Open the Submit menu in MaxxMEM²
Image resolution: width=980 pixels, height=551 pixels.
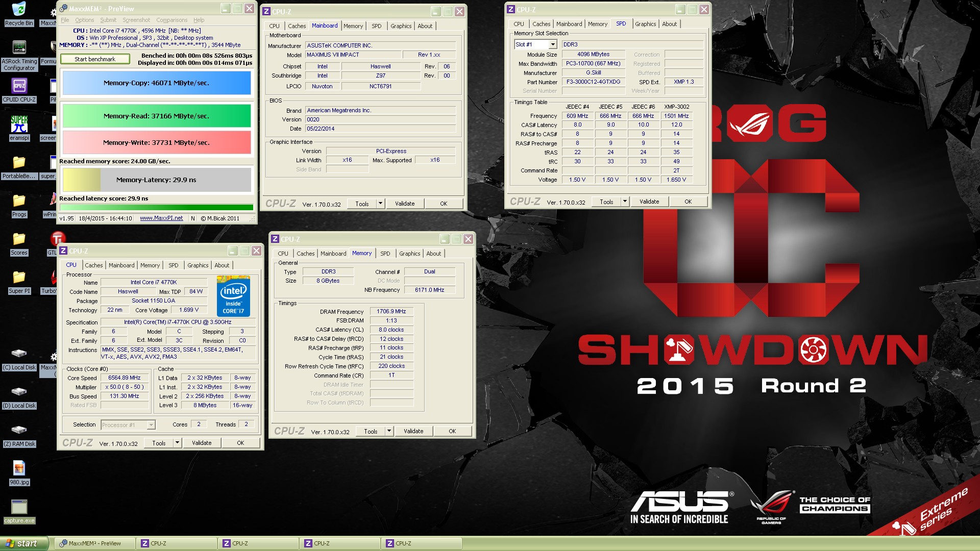coord(108,20)
